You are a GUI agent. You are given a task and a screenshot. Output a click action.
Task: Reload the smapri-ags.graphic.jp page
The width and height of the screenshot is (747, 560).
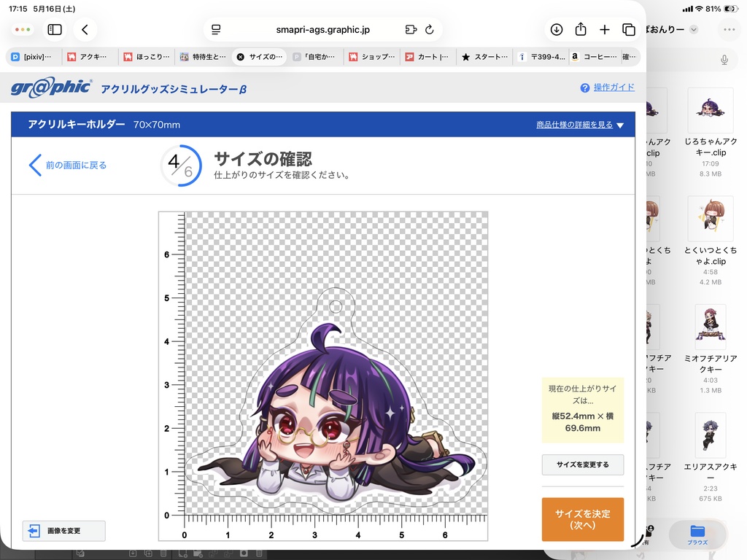(429, 29)
